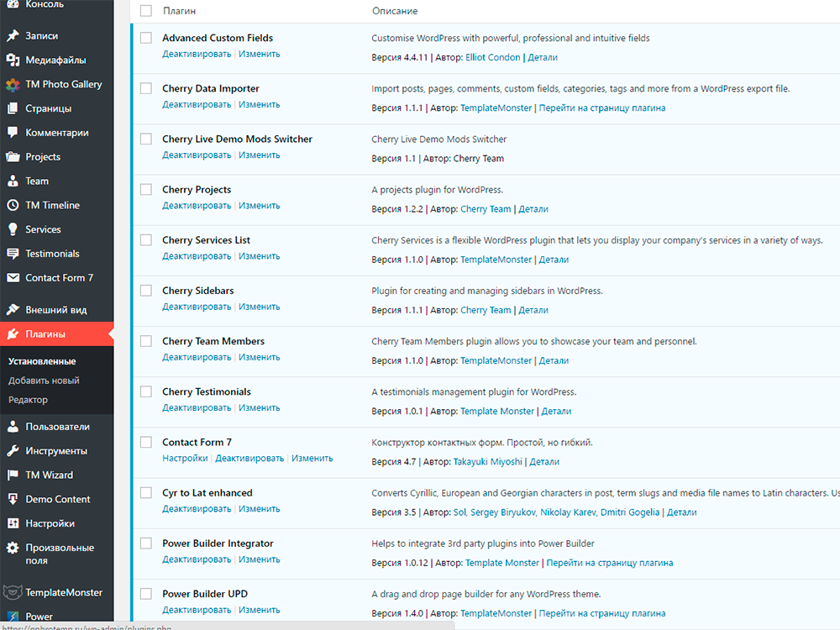Click the plug icon beside Плагины
The image size is (840, 630).
pos(13,333)
